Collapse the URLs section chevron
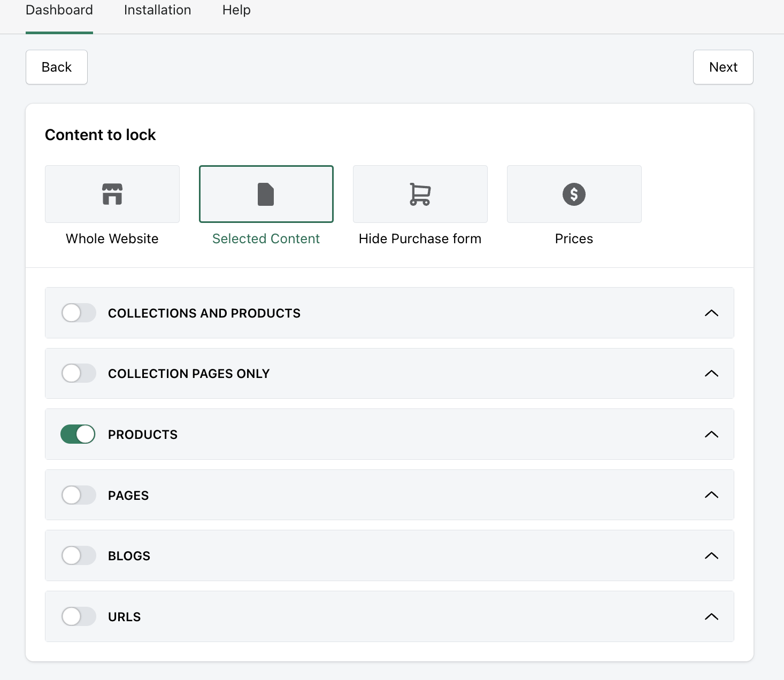The width and height of the screenshot is (784, 680). tap(711, 616)
